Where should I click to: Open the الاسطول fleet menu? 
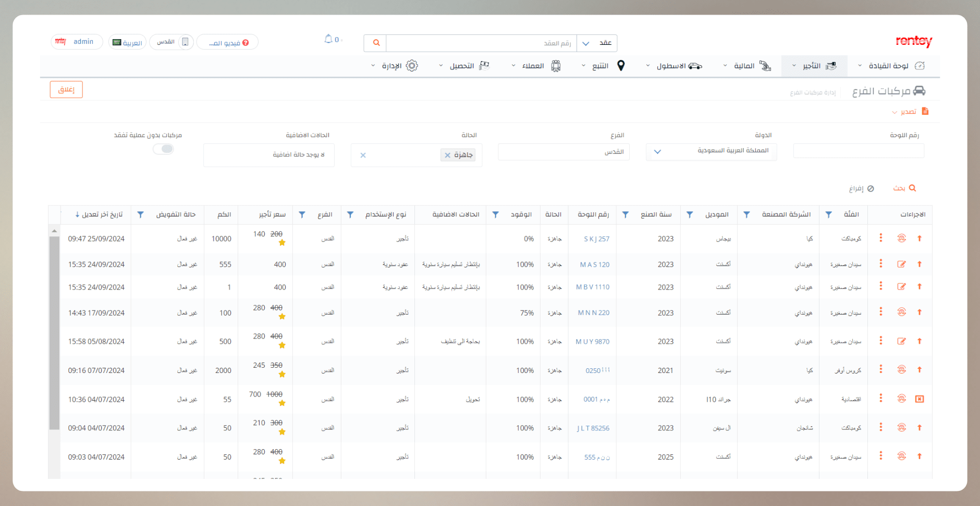click(x=674, y=66)
